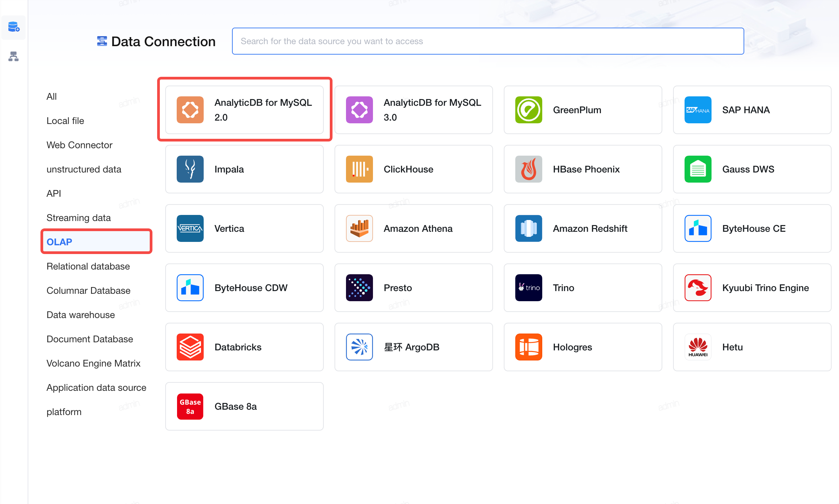Choose AnalyticDB for MySQL 2.0 card
Image resolution: width=839 pixels, height=504 pixels.
pos(244,110)
